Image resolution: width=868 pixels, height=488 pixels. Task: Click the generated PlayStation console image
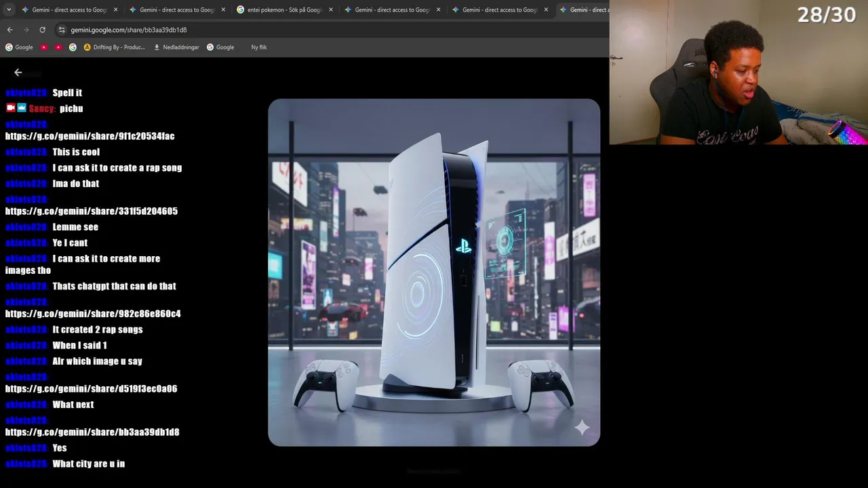[434, 272]
